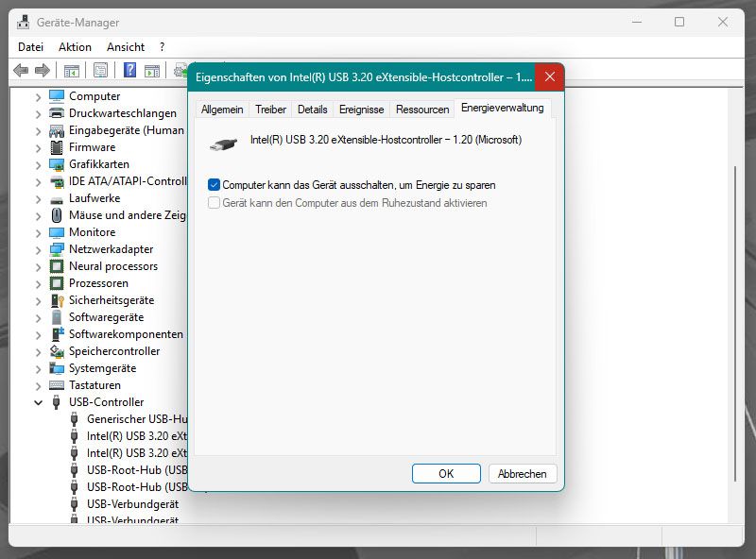
Task: Open the Datei menu
Action: click(30, 47)
